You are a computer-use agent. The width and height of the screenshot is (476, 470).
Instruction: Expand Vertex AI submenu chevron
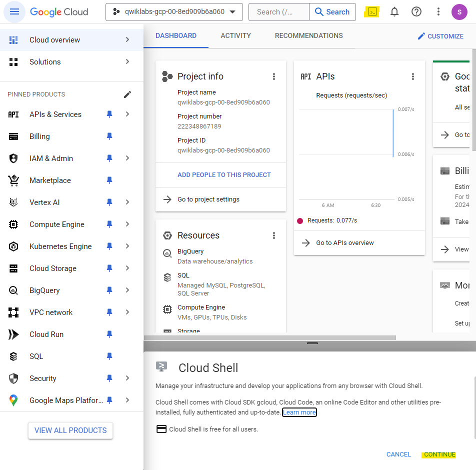127,202
